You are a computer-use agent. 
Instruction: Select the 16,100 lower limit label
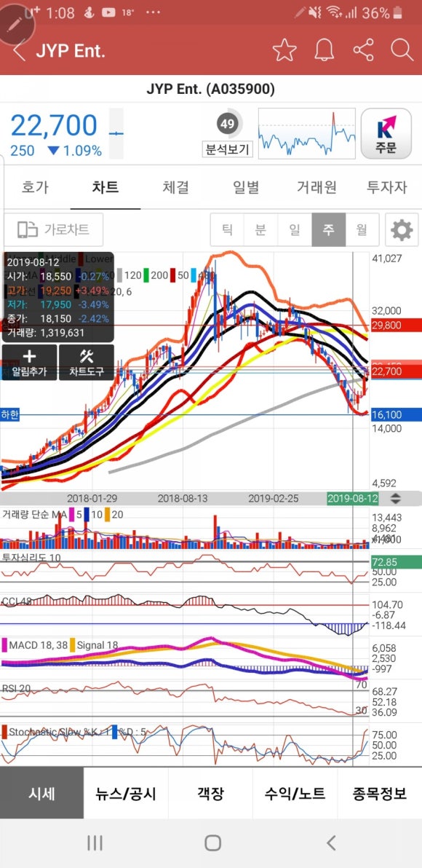click(396, 414)
